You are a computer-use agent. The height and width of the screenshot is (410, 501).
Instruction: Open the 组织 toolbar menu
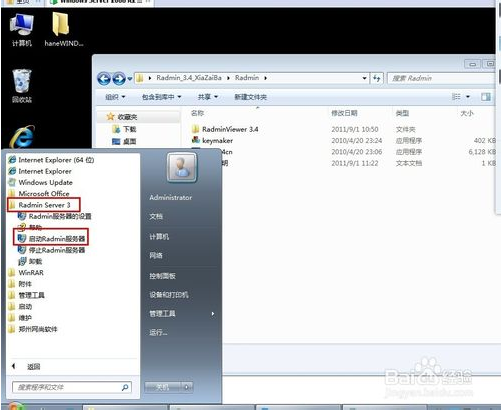(115, 97)
